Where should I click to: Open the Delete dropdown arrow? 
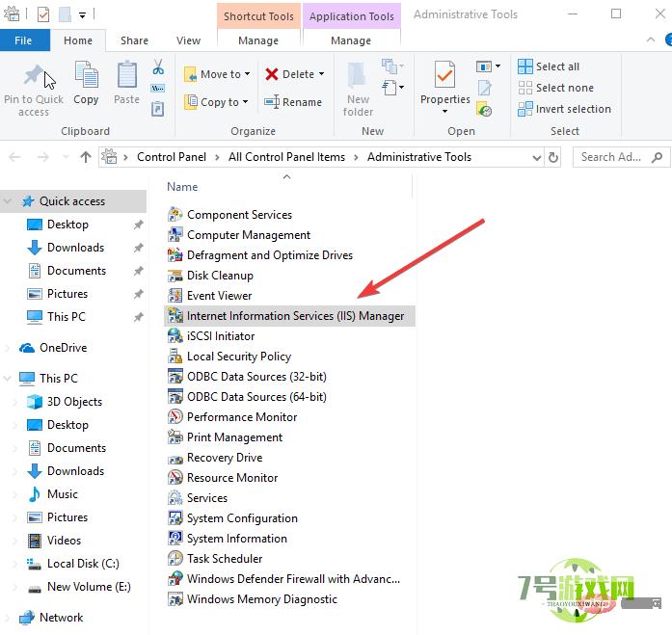[x=321, y=74]
